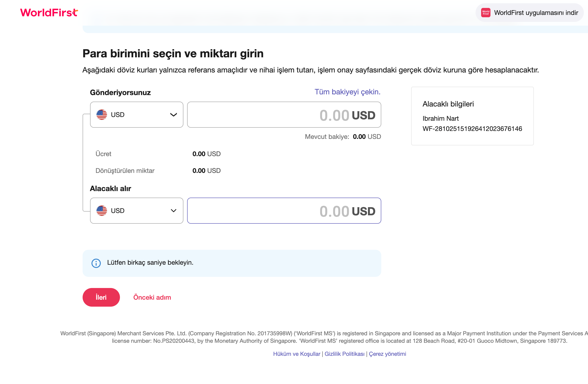Click Tüm bakiyeyi çekin link

coord(347,92)
